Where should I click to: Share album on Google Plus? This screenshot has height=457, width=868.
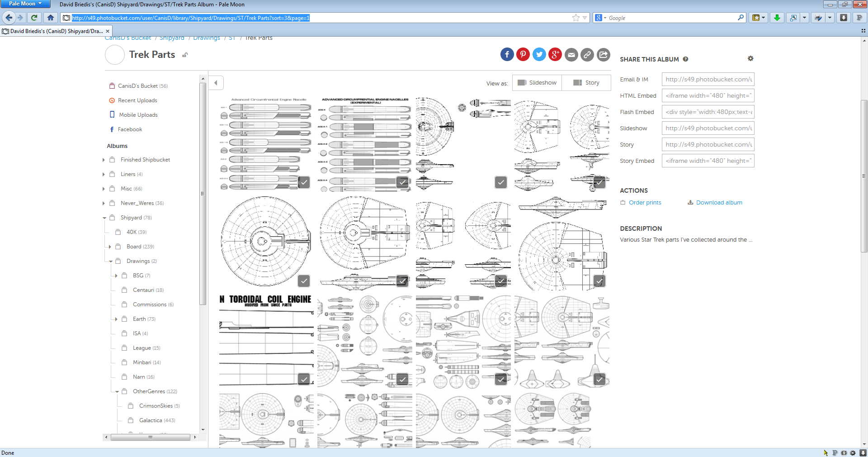pyautogui.click(x=555, y=55)
